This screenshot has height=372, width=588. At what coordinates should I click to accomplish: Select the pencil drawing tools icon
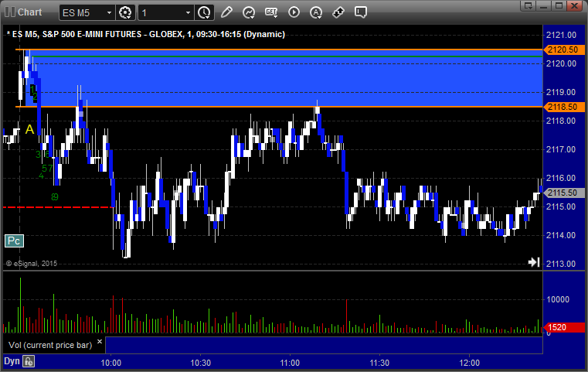(x=226, y=12)
